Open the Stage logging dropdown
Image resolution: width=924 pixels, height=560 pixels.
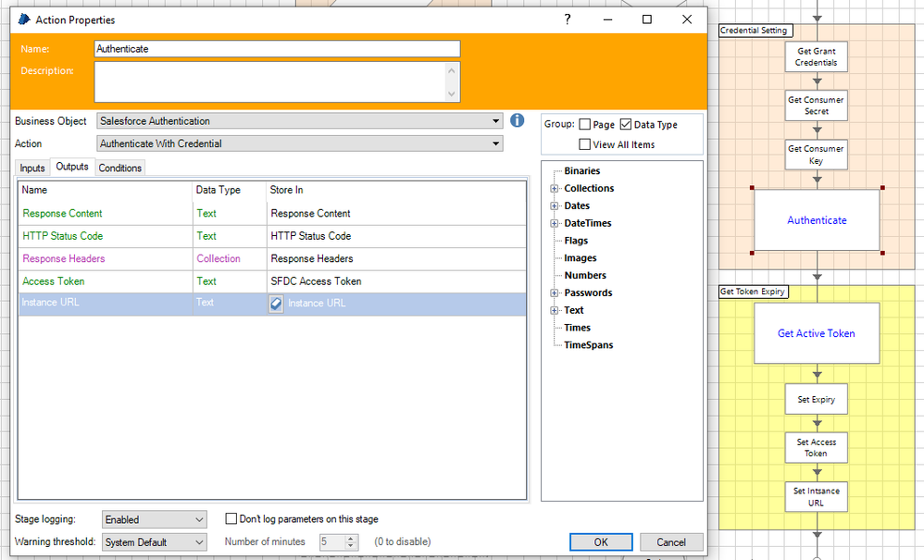(200, 520)
